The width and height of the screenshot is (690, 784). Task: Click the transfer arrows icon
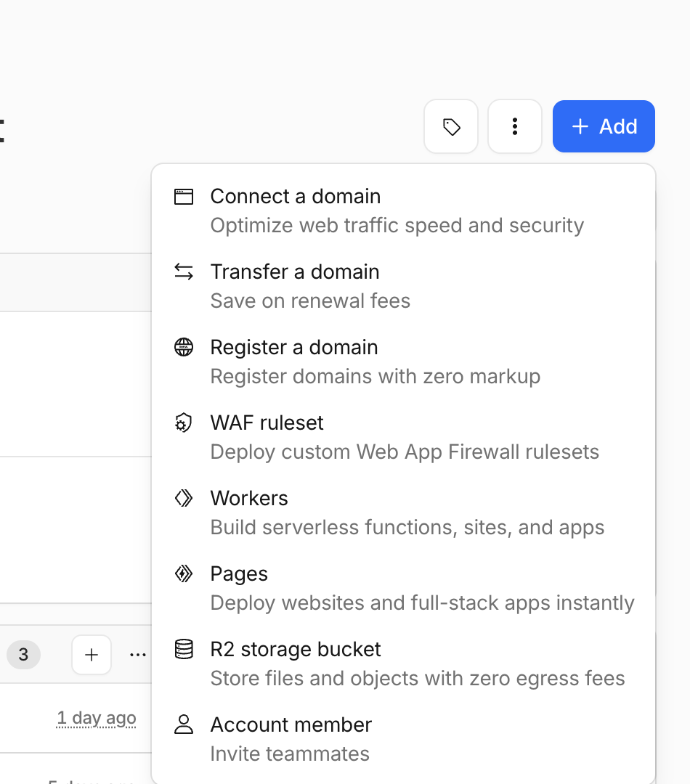184,272
